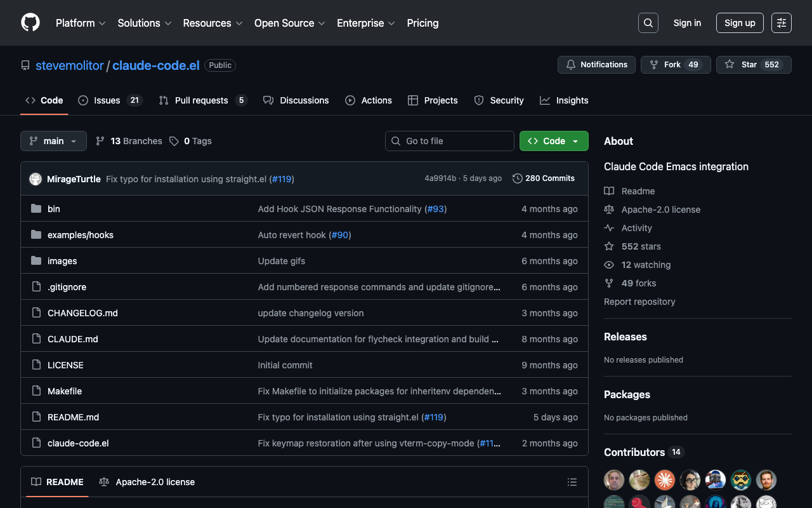Toggle Notifications for this repository
This screenshot has width=812, height=508.
[596, 65]
